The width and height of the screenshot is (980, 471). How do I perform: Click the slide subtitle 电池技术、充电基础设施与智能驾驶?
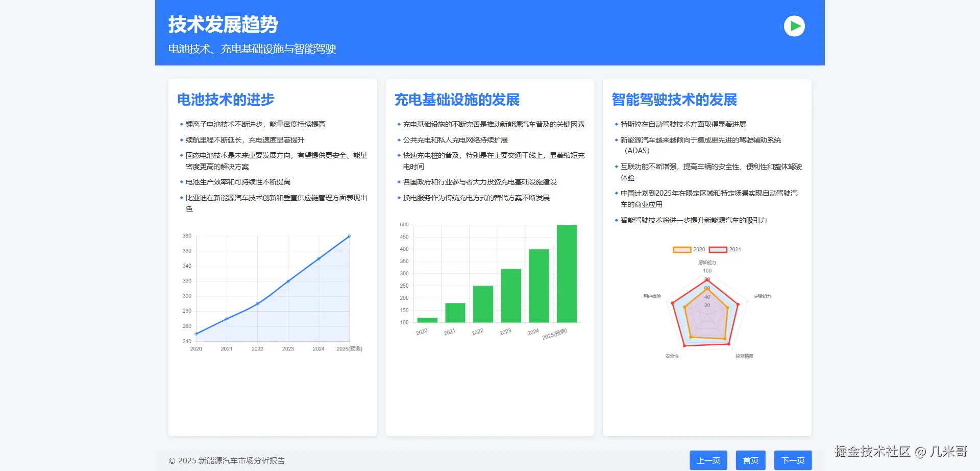coord(252,49)
